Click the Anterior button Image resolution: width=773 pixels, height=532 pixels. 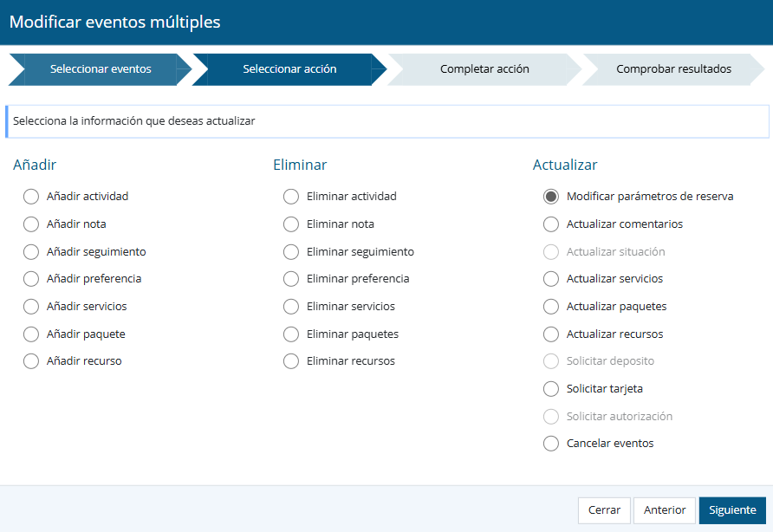tap(664, 510)
